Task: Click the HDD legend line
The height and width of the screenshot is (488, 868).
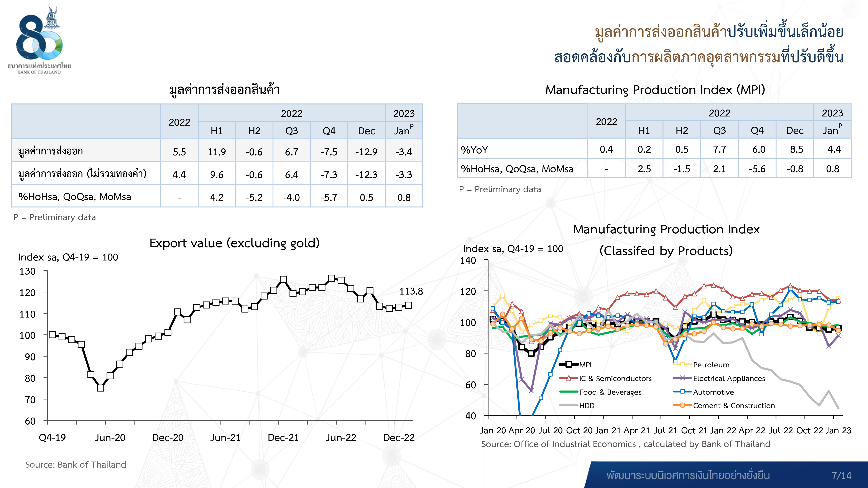Action: (569, 406)
